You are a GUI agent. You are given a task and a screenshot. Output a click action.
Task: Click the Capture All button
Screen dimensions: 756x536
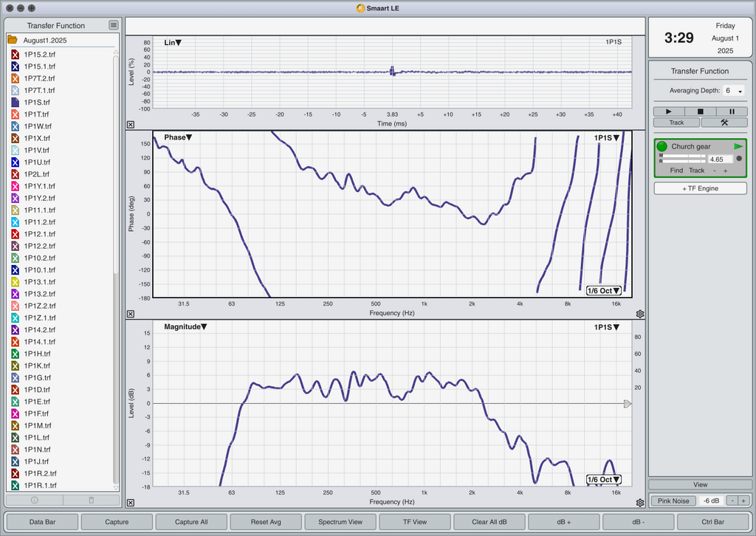click(x=191, y=522)
